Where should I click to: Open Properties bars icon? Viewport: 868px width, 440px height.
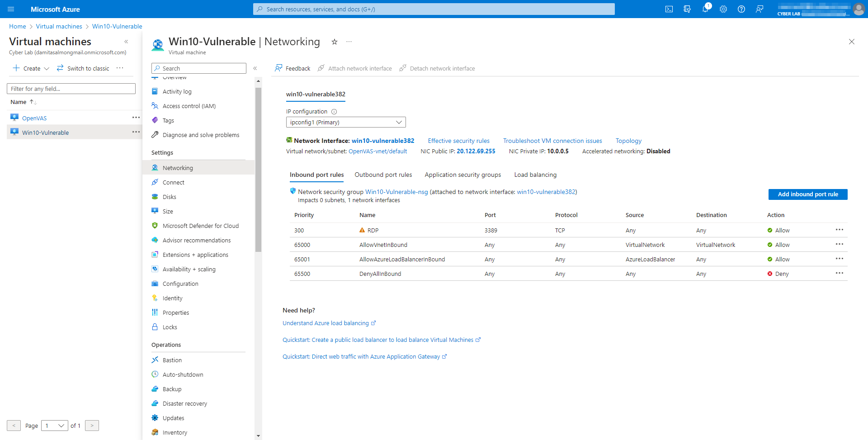[155, 312]
